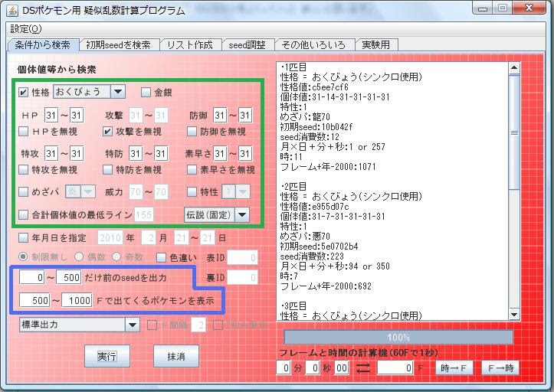This screenshot has height=392, width=554.
Task: Check the 素早さを無視 checkbox
Action: [192, 170]
